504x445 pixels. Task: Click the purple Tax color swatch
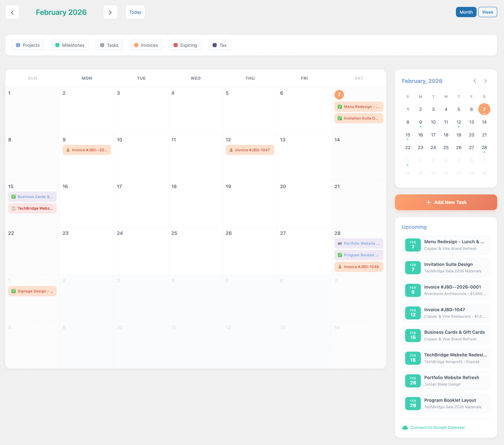(215, 45)
